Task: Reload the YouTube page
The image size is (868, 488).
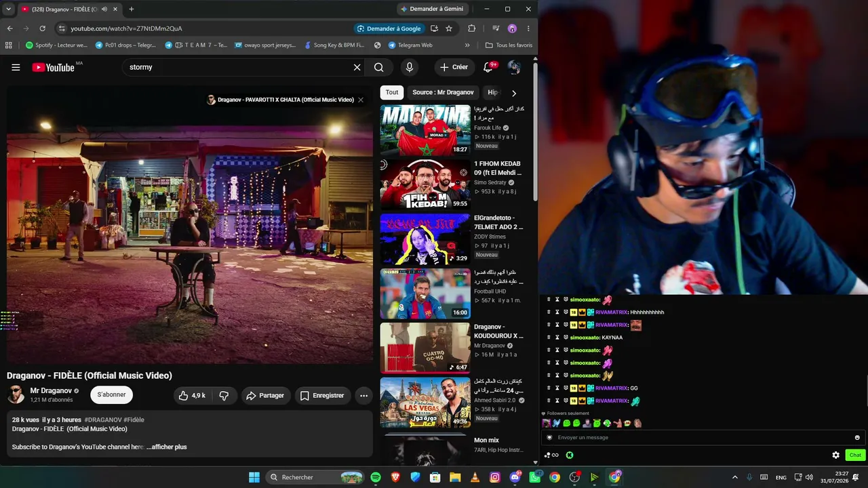Action: pyautogui.click(x=42, y=28)
